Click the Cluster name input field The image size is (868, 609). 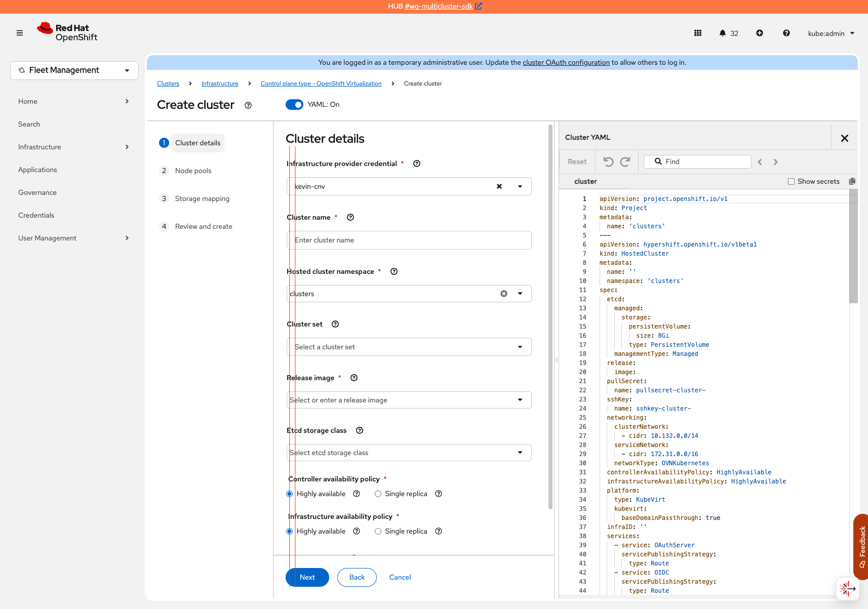click(409, 240)
